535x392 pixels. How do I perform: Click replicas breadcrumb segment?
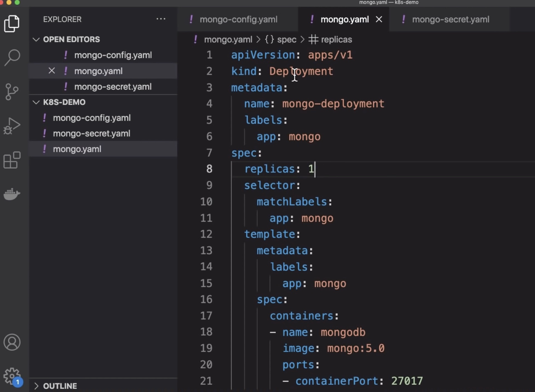(x=336, y=39)
